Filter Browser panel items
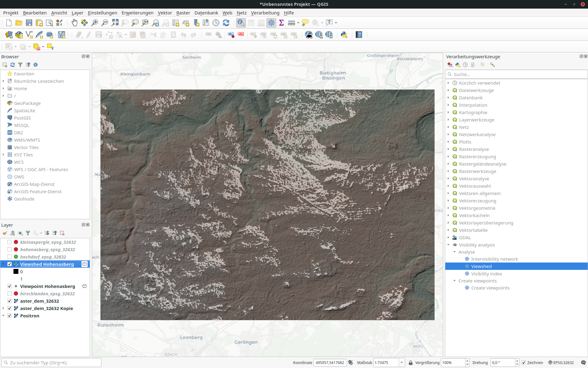The image size is (588, 368). point(20,65)
